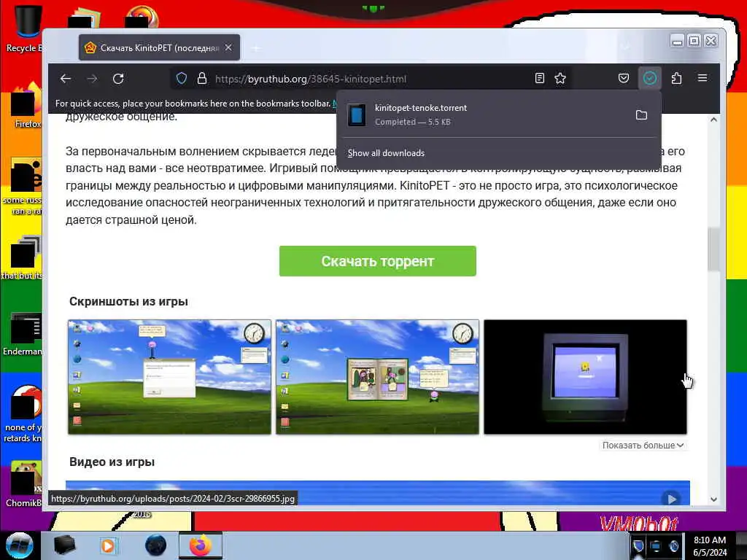This screenshot has height=560, width=747.
Task: Select the ChomikBox desktop icon
Action: click(24, 483)
